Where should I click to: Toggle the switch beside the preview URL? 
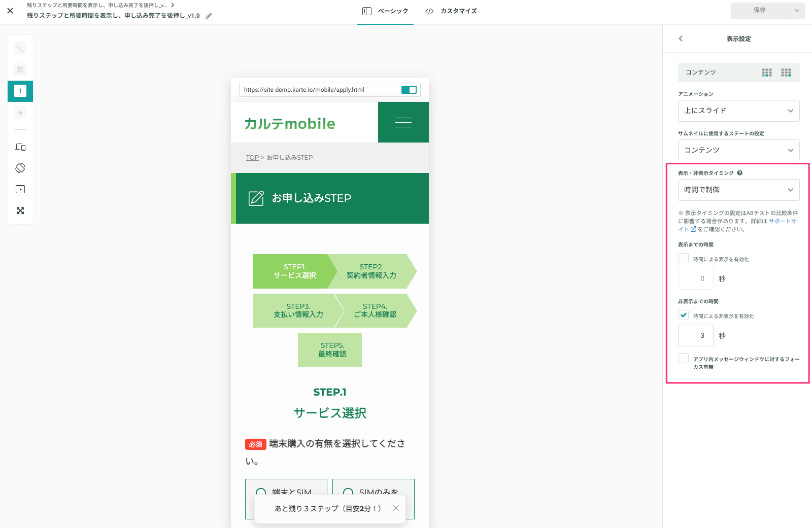[x=409, y=90]
